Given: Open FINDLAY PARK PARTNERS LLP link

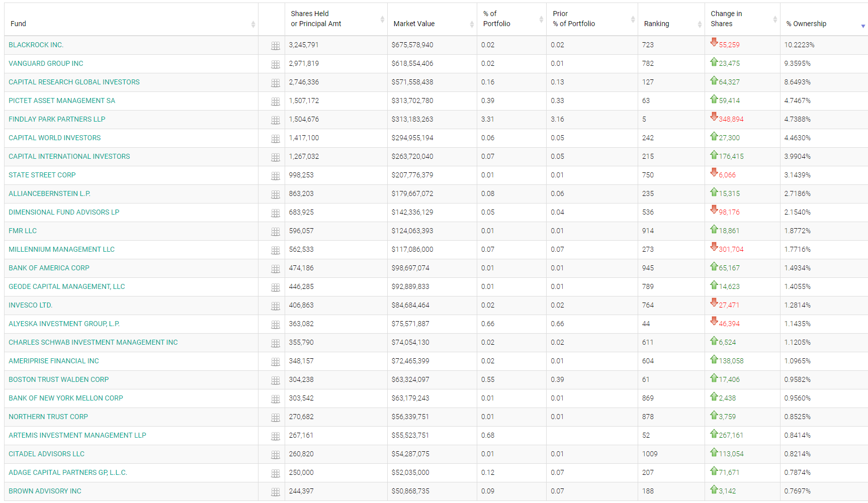Looking at the screenshot, I should (57, 119).
